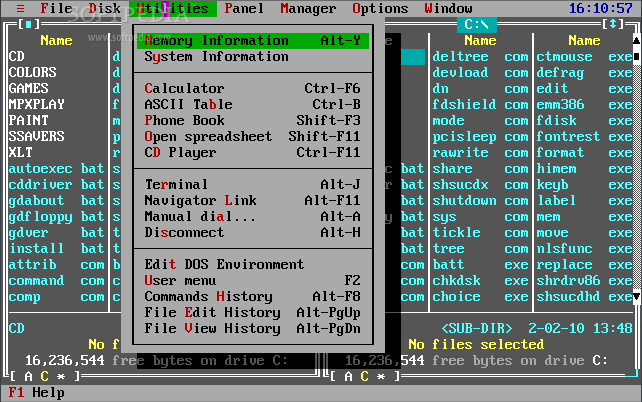The width and height of the screenshot is (642, 402).
Task: Select drive C in left panel footer
Action: tap(44, 376)
